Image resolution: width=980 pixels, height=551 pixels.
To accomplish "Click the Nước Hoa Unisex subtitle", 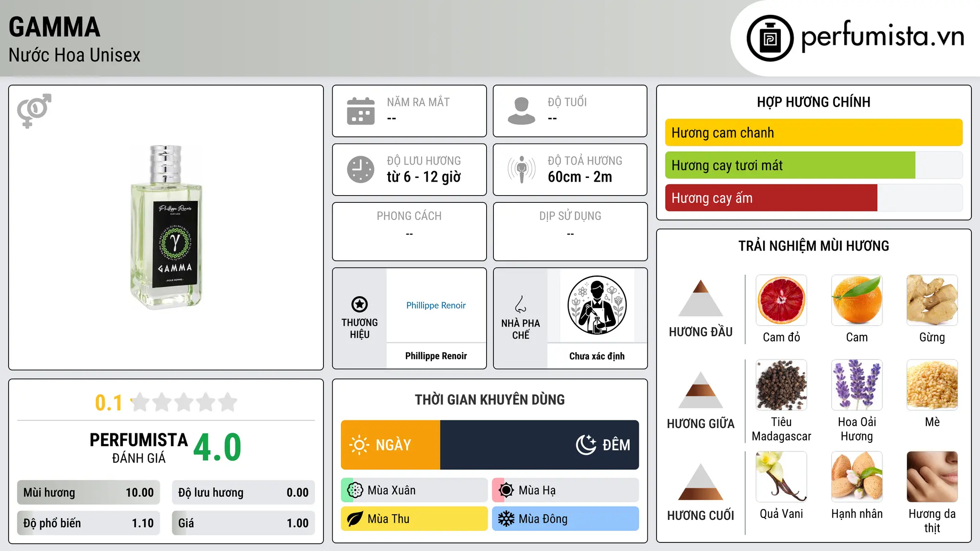I will pyautogui.click(x=75, y=55).
